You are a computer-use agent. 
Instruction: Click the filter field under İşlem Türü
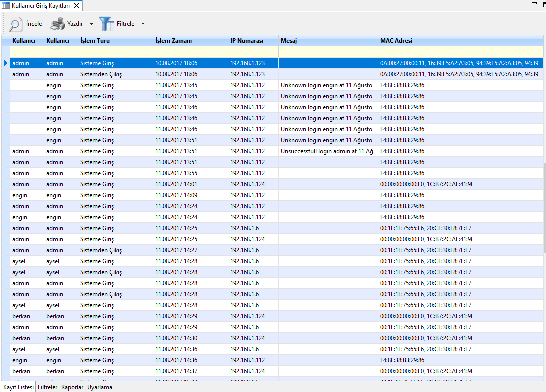[x=115, y=52]
